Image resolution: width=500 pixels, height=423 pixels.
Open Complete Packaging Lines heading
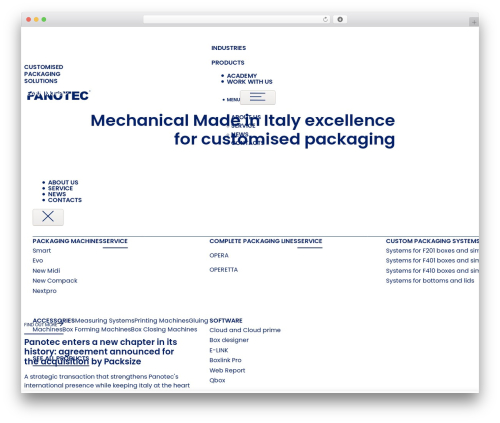click(x=253, y=241)
